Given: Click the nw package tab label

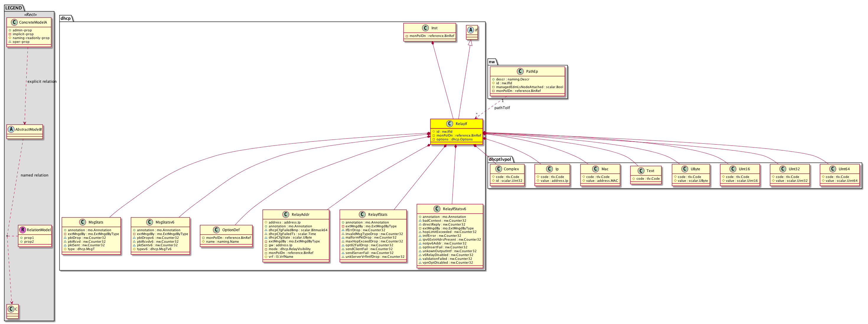Looking at the screenshot, I should pyautogui.click(x=492, y=62).
